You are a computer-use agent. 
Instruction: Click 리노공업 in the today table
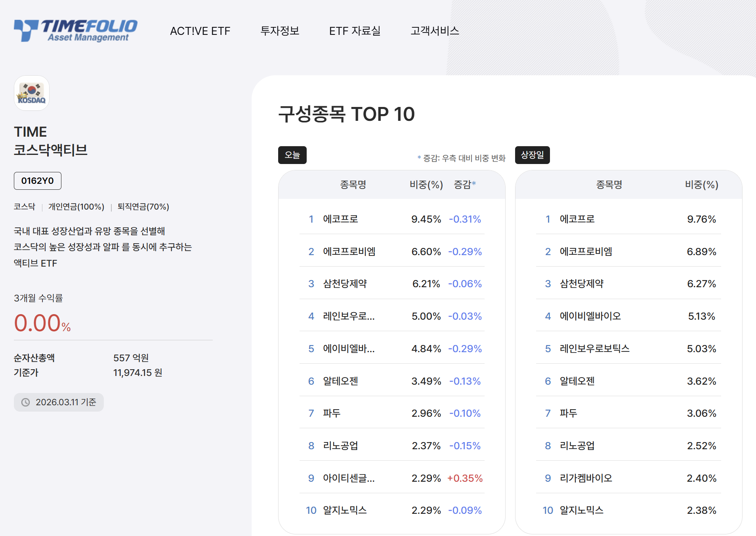[x=341, y=446]
